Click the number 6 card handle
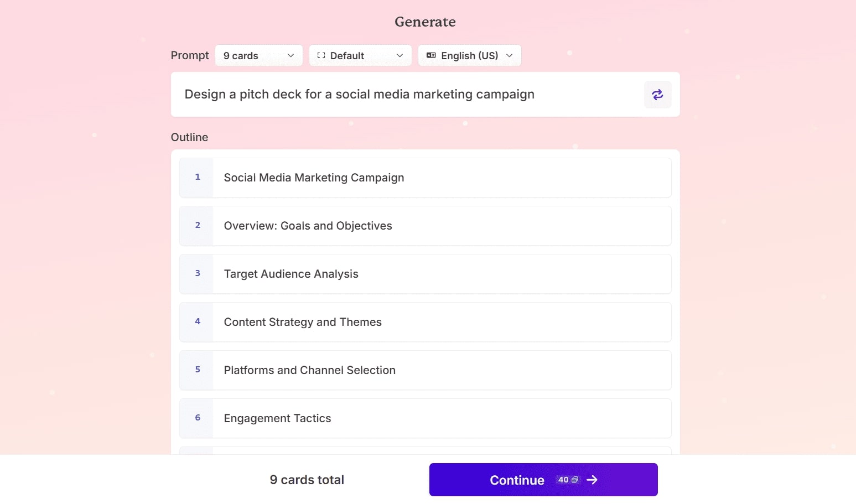The height and width of the screenshot is (504, 856). tap(197, 418)
